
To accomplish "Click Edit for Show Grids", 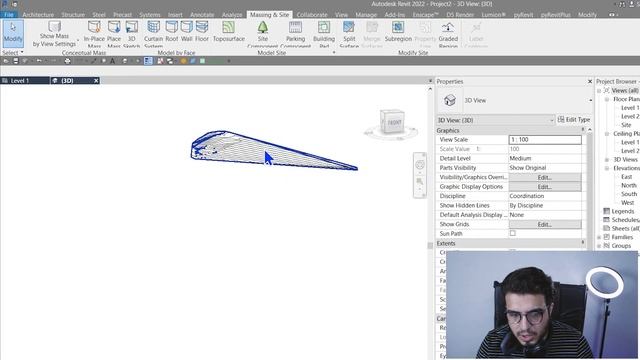I will (545, 224).
